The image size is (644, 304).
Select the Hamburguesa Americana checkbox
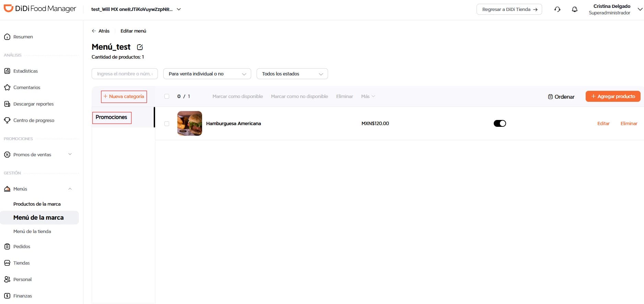pyautogui.click(x=167, y=124)
